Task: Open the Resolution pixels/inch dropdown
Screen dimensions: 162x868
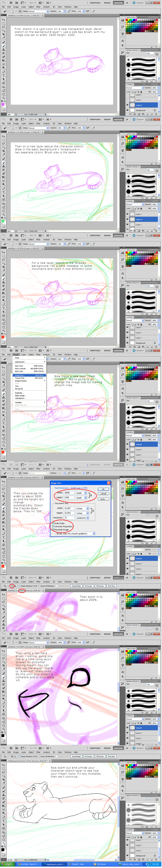Action: coord(82,518)
